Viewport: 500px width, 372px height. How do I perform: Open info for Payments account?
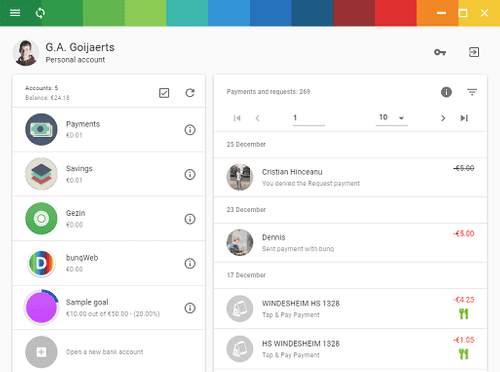pos(190,130)
